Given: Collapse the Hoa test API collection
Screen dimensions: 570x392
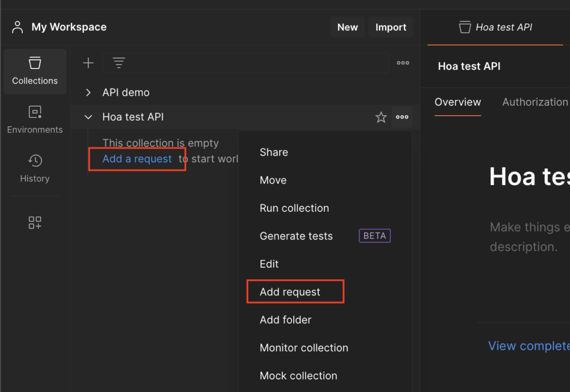Looking at the screenshot, I should [89, 117].
